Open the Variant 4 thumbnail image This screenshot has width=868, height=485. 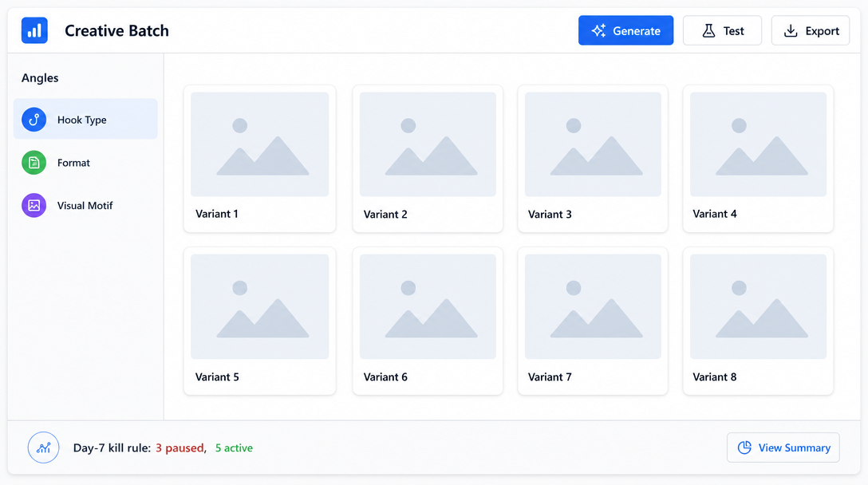759,144
